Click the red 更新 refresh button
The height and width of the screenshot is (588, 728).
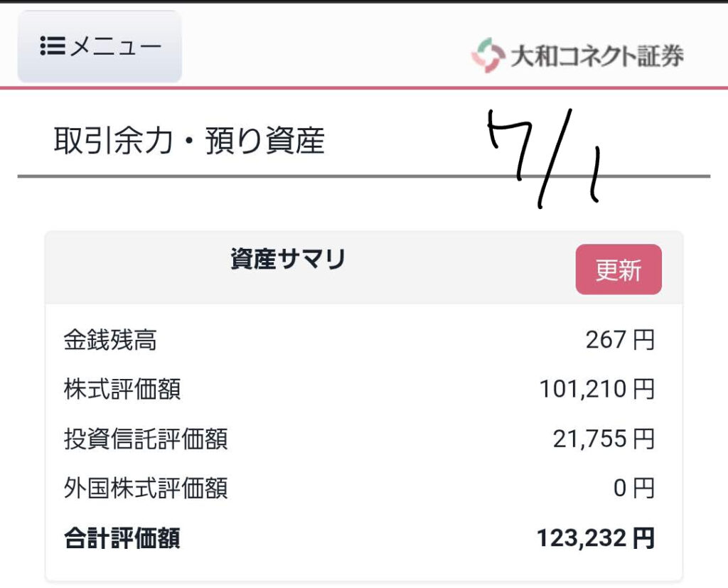coord(619,269)
